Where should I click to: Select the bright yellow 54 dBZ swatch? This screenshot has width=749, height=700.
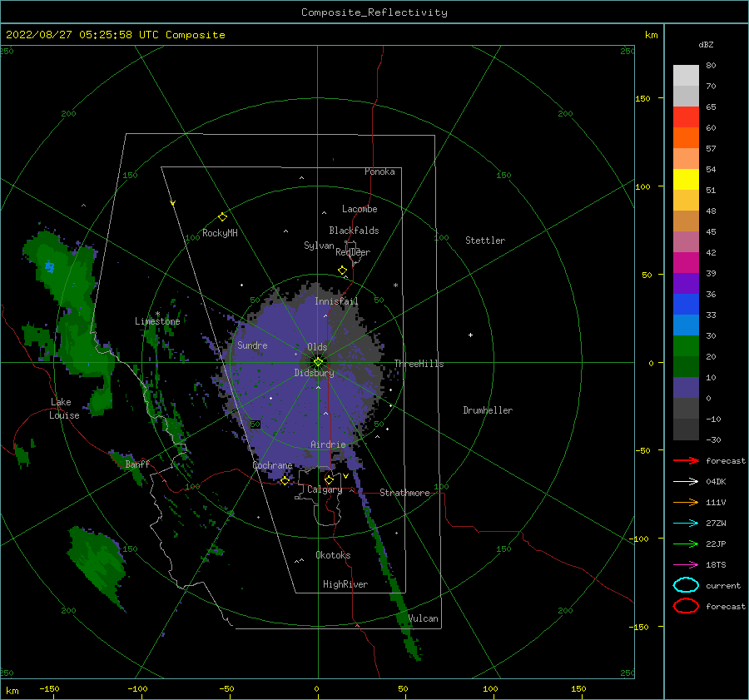pos(686,180)
